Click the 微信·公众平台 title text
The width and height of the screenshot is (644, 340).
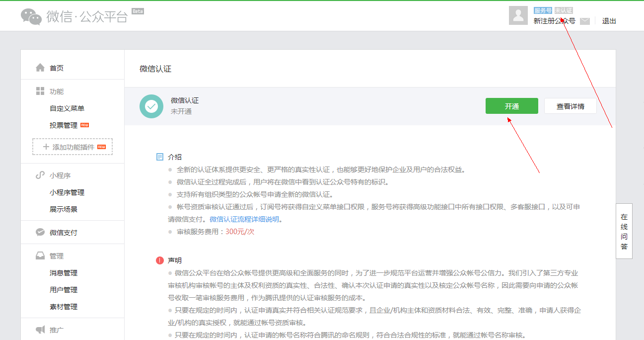click(87, 16)
